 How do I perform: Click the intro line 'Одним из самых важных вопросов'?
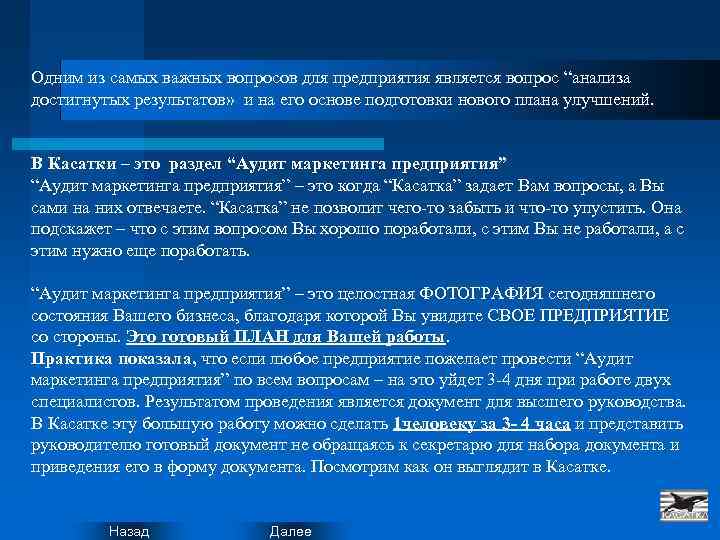(x=164, y=78)
